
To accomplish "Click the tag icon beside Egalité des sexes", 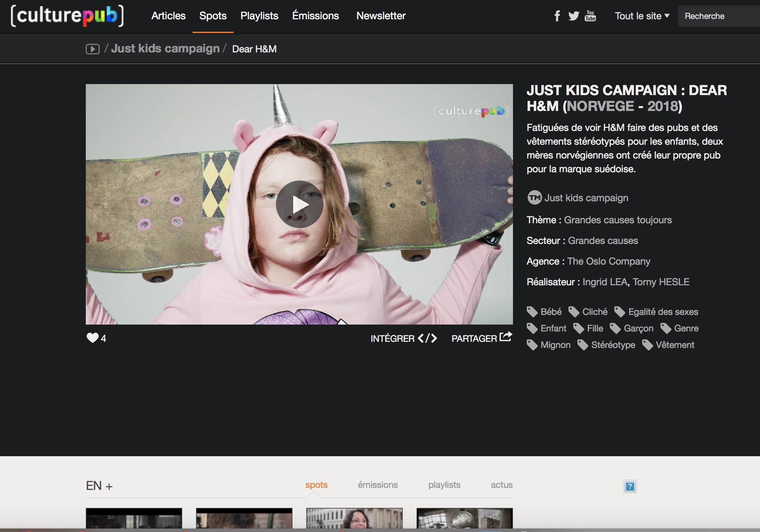I will coord(620,312).
